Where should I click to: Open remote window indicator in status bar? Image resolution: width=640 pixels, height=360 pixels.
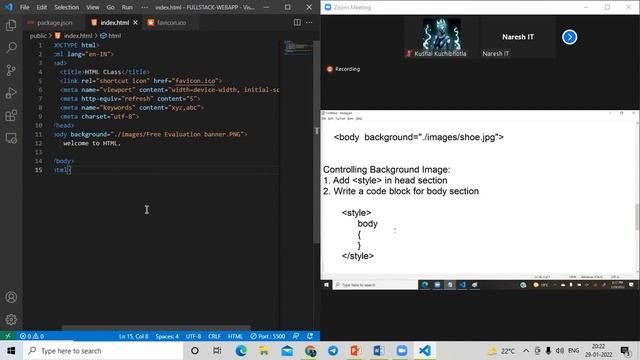tap(8, 336)
